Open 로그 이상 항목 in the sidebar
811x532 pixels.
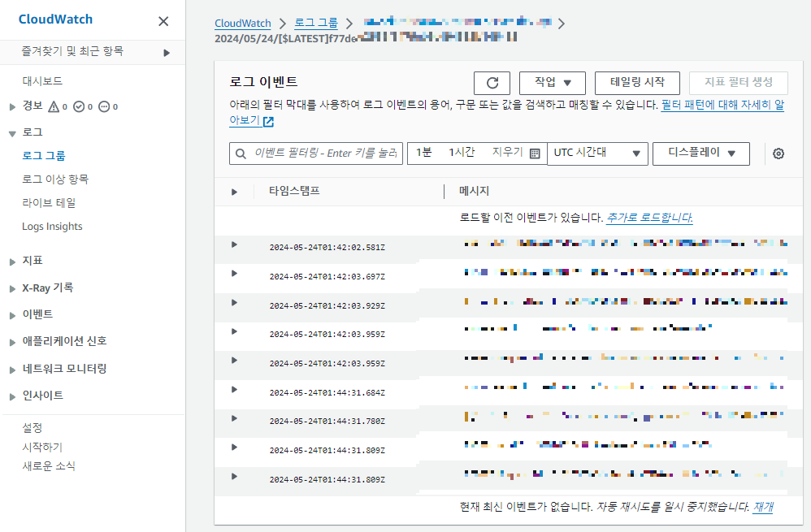[54, 179]
